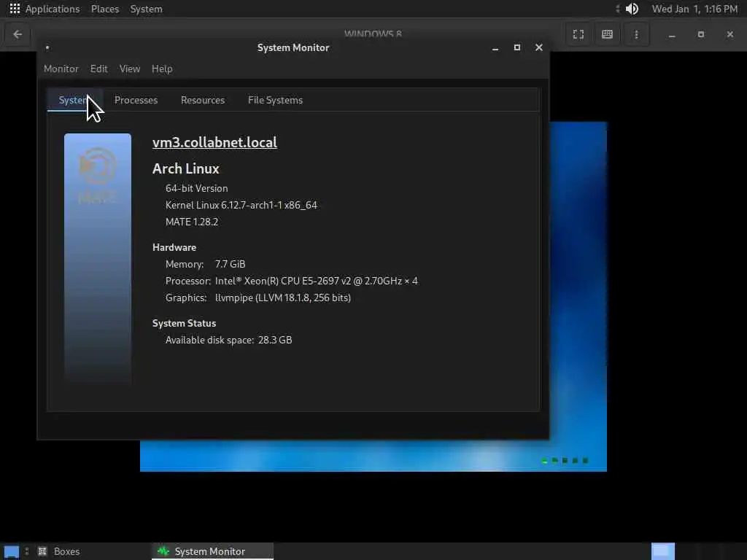Minimize the Boxes window

point(672,34)
